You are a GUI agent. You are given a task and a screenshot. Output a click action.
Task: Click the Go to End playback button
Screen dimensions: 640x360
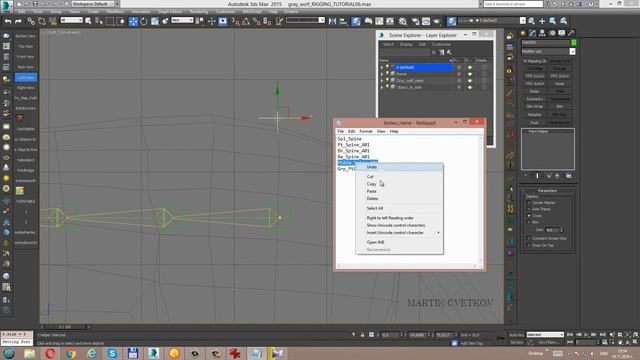[x=603, y=335]
